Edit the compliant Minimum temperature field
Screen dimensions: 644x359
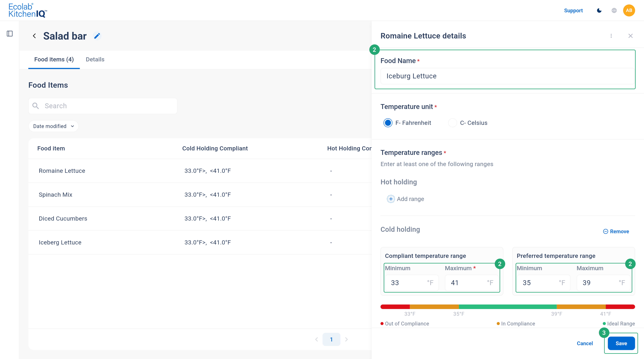[412, 283]
